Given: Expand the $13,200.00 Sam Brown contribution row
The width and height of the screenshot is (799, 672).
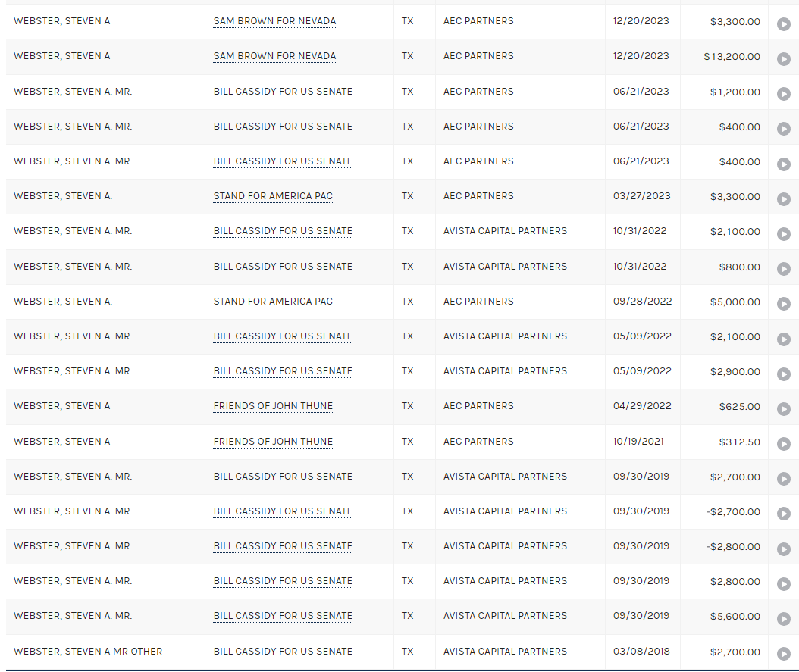Looking at the screenshot, I should 783,59.
